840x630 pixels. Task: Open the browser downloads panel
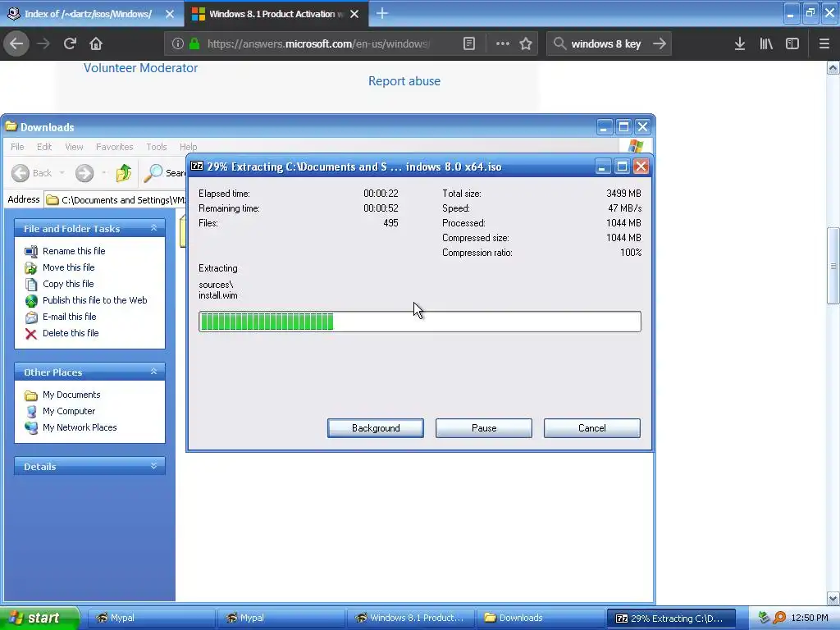point(740,43)
